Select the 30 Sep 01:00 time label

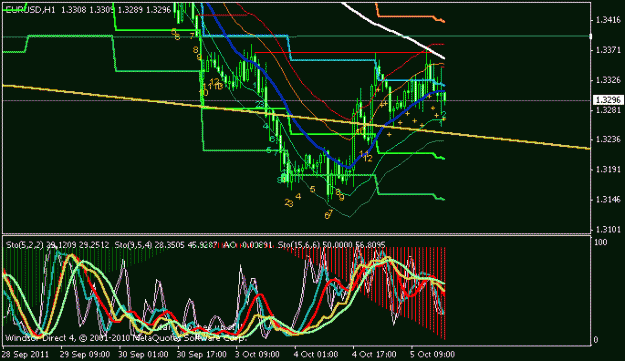[x=143, y=354]
